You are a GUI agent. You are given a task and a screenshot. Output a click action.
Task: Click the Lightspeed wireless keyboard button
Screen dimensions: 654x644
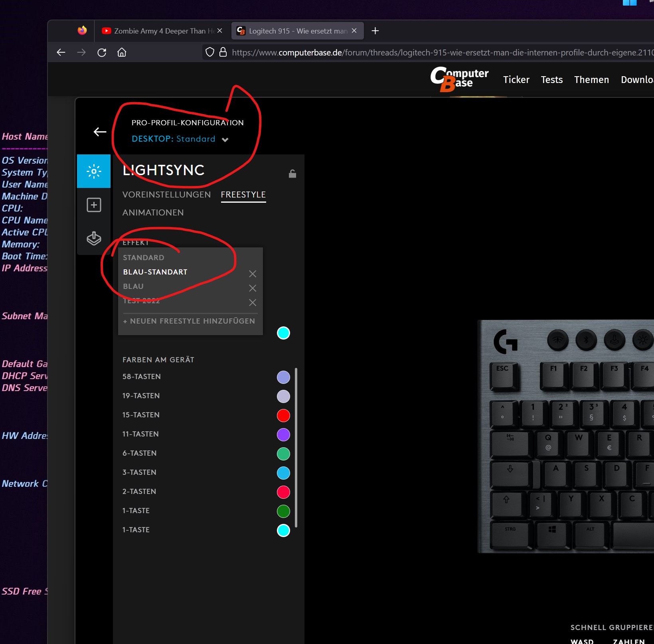tap(557, 340)
